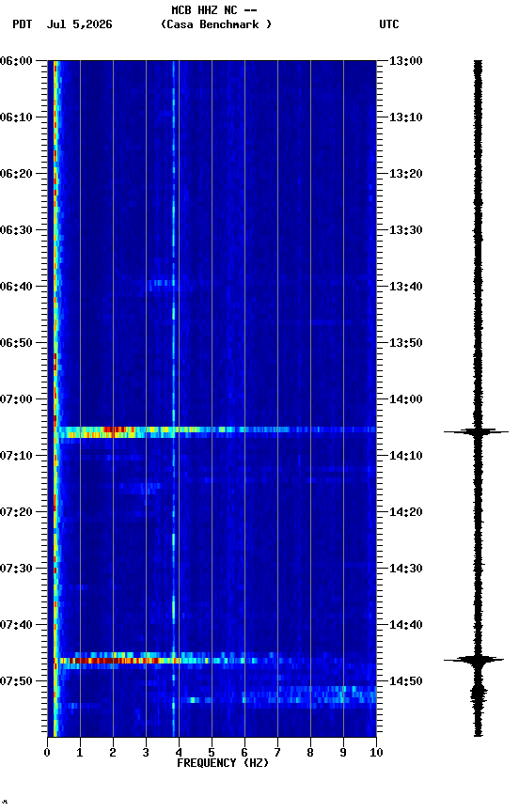Image resolution: width=519 pixels, height=812 pixels.
Task: Click the '14:20' UTC time label
Action: (x=406, y=512)
